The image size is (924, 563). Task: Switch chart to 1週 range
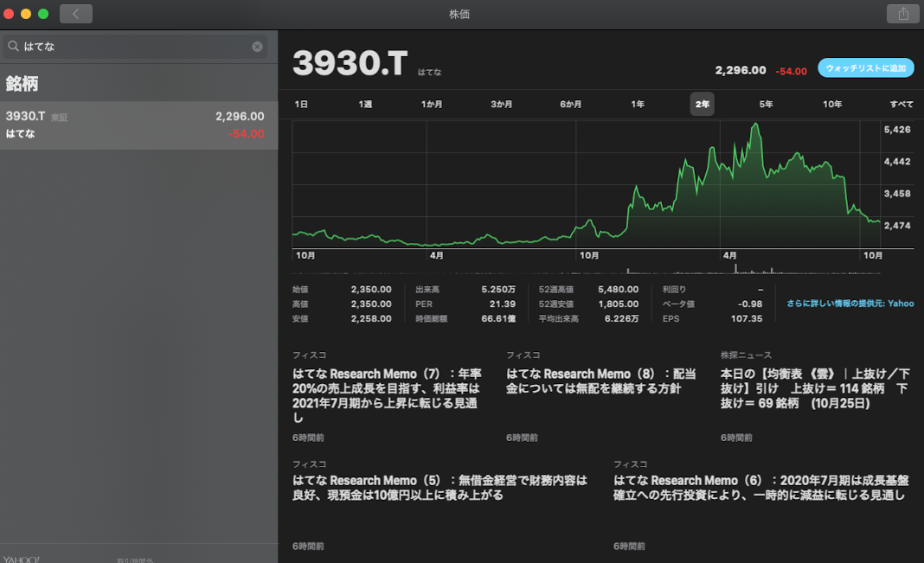click(365, 105)
